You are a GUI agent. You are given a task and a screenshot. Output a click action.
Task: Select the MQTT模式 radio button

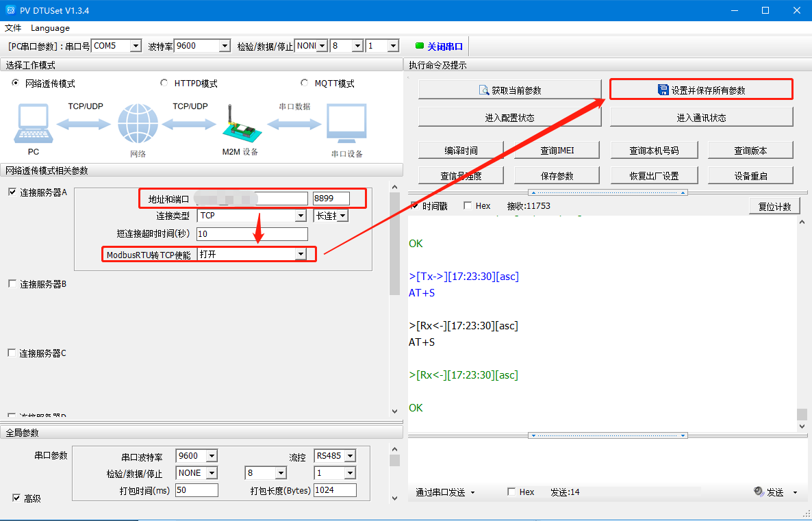click(x=305, y=84)
